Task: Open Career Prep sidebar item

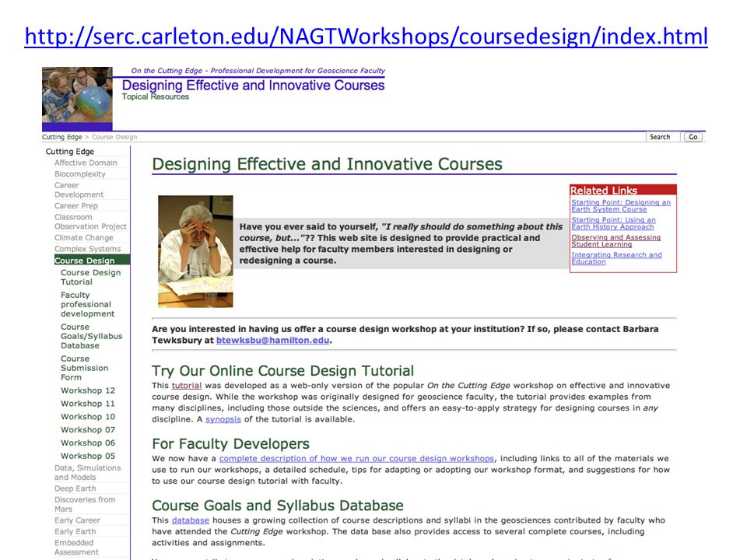Action: [76, 206]
